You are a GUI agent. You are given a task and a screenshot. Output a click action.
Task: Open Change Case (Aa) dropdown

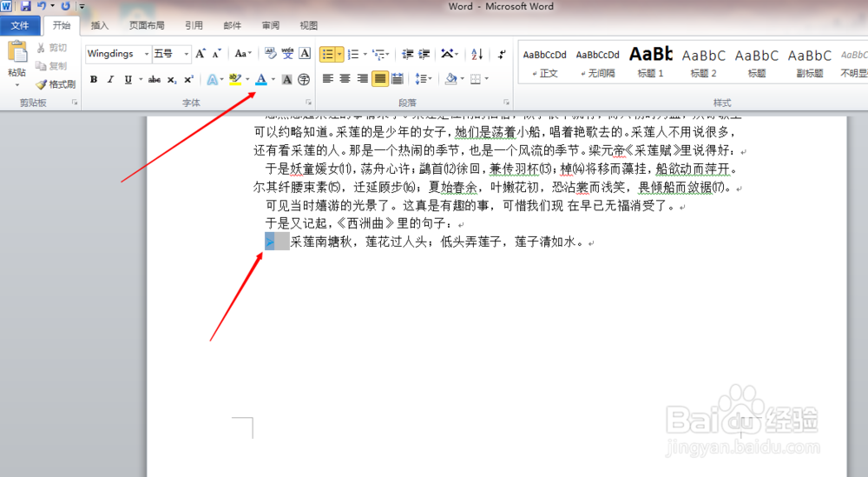coord(243,54)
